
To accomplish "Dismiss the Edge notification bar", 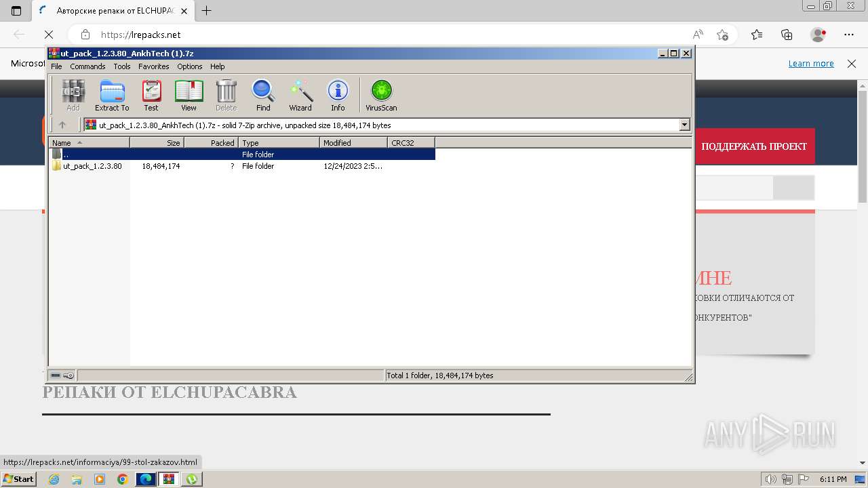I will [852, 63].
